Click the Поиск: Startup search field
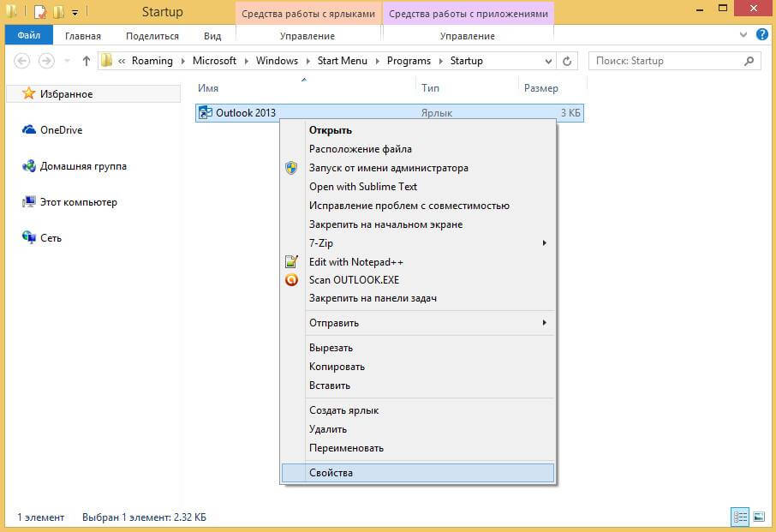This screenshot has height=532, width=776. 666,61
